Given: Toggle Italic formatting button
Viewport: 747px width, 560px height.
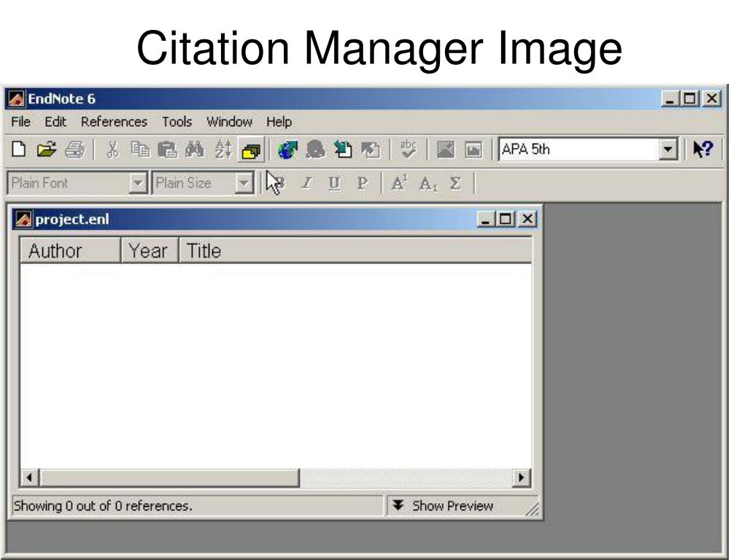Looking at the screenshot, I should point(307,183).
